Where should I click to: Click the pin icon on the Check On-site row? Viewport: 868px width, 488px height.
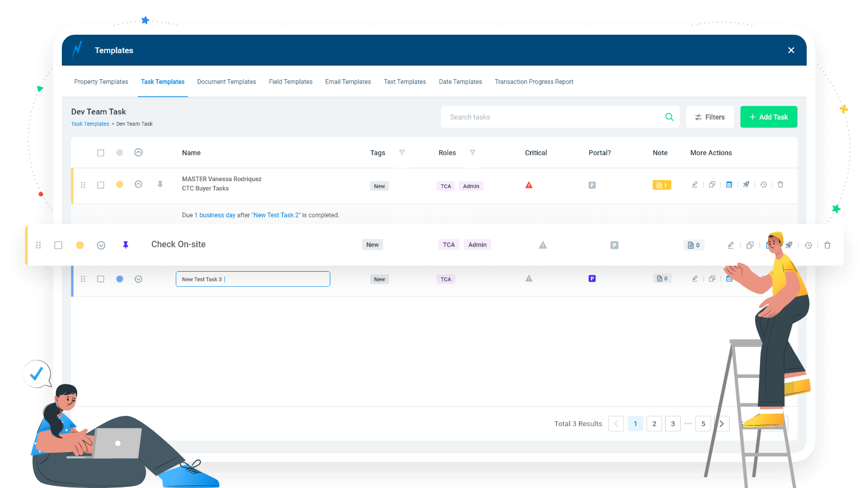pyautogui.click(x=125, y=245)
